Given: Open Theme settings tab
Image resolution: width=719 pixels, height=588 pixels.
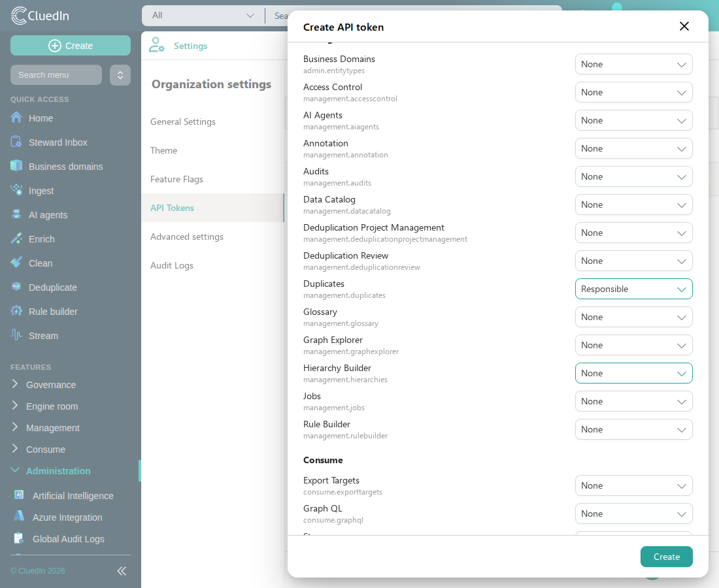Looking at the screenshot, I should 213,150.
